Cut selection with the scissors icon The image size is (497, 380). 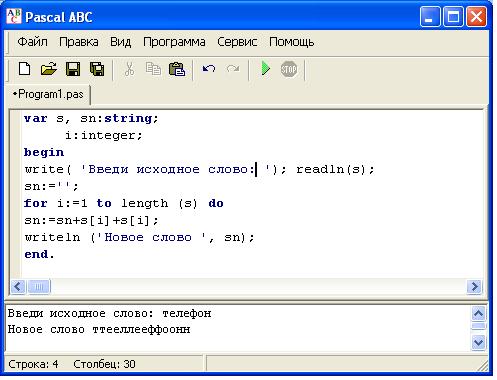coord(129,69)
